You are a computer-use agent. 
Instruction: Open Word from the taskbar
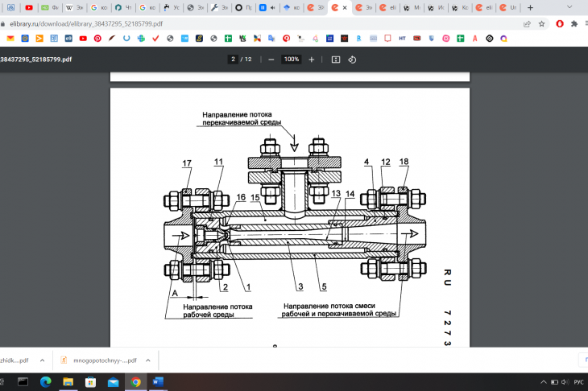click(x=158, y=382)
